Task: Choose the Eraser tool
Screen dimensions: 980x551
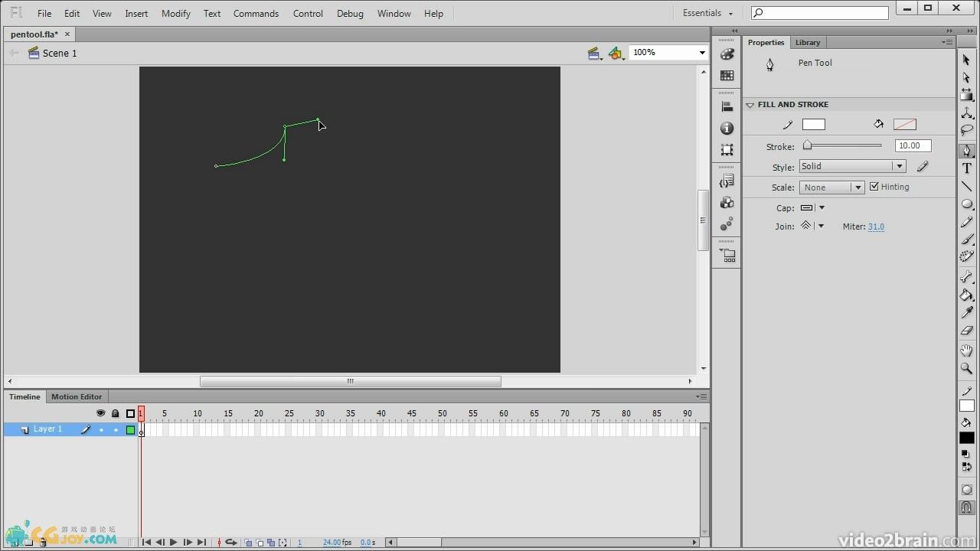Action: click(x=966, y=331)
